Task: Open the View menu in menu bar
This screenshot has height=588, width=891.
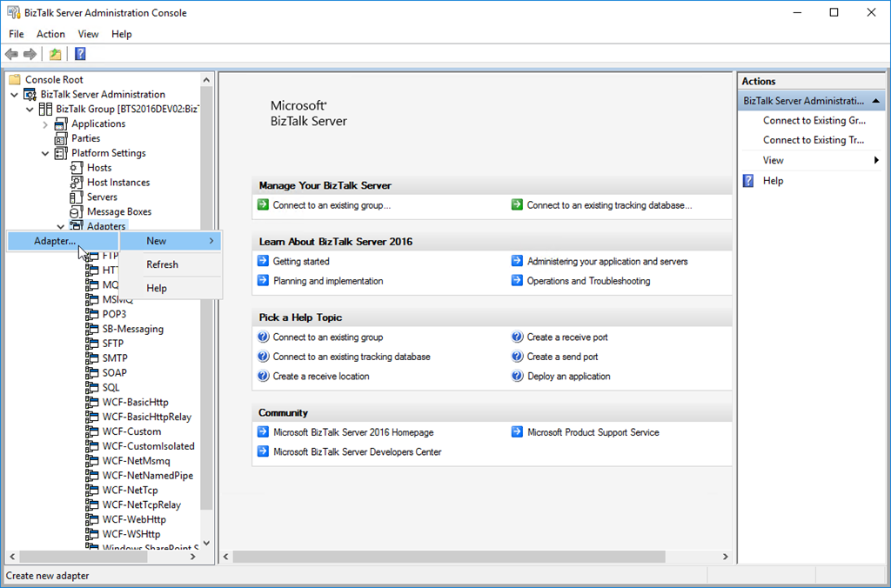Action: coord(88,34)
